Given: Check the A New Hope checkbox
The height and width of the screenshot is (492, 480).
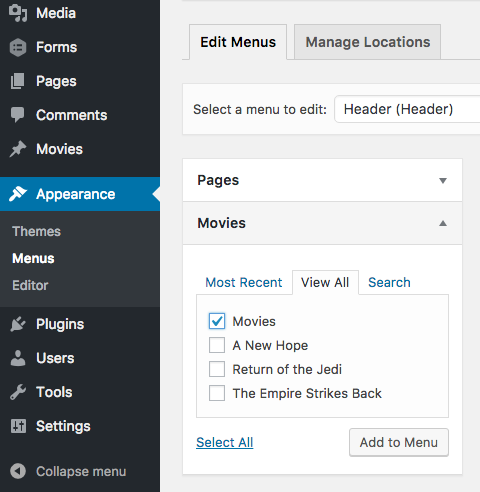Looking at the screenshot, I should point(217,345).
